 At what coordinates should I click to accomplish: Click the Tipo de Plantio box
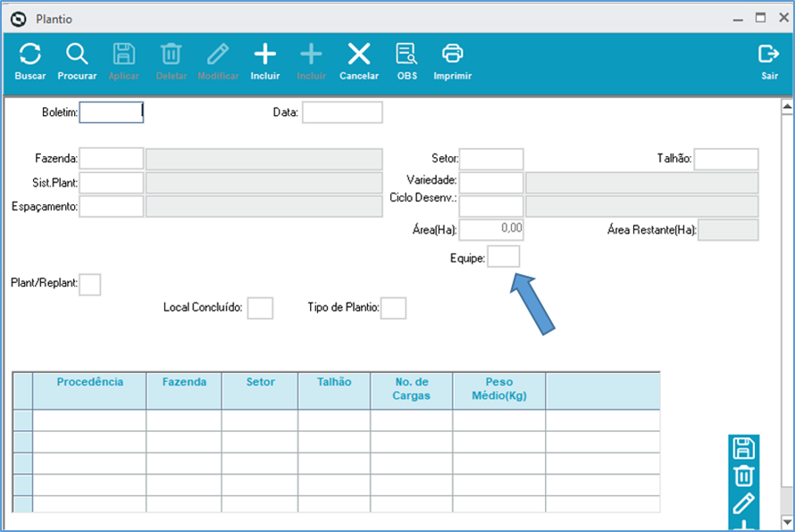(x=393, y=308)
